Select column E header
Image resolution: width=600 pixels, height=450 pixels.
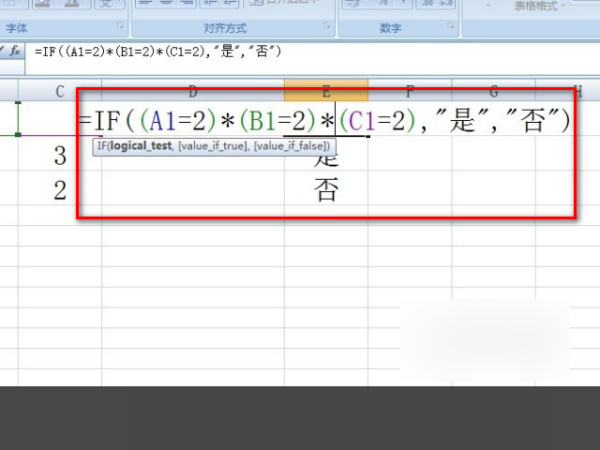pos(326,91)
